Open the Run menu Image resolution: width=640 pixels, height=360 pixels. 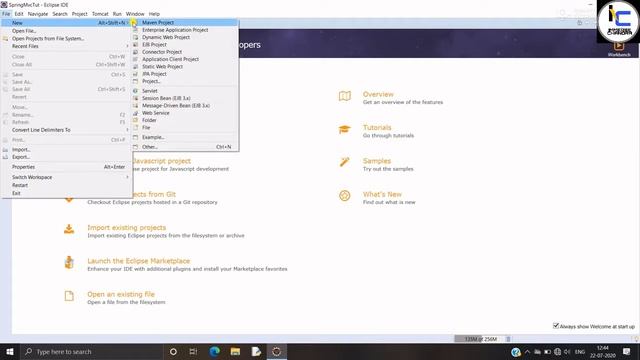117,14
